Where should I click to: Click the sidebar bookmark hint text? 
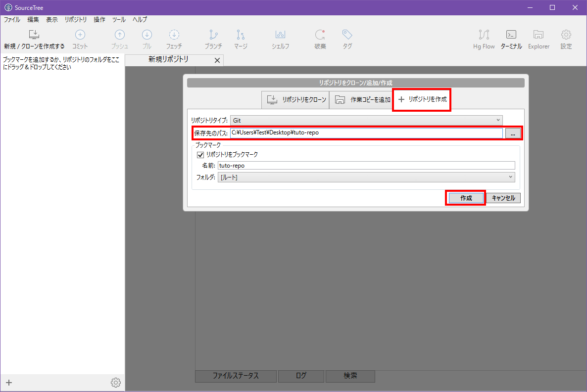(x=61, y=63)
